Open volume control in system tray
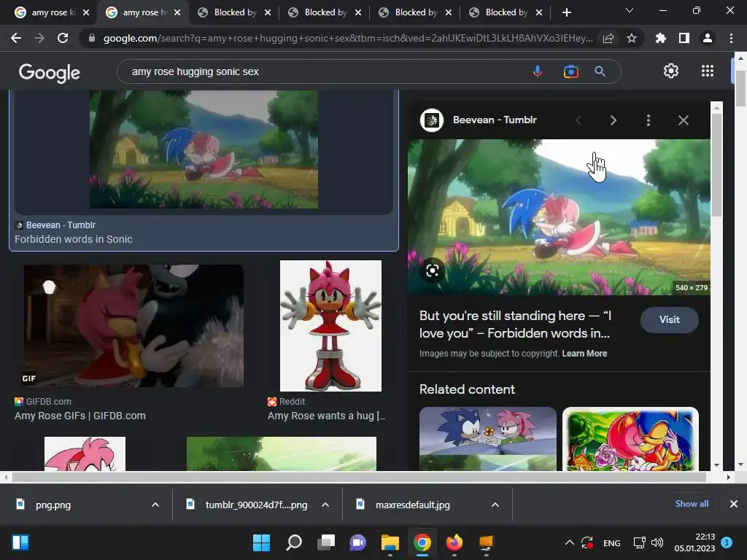 coord(657,542)
